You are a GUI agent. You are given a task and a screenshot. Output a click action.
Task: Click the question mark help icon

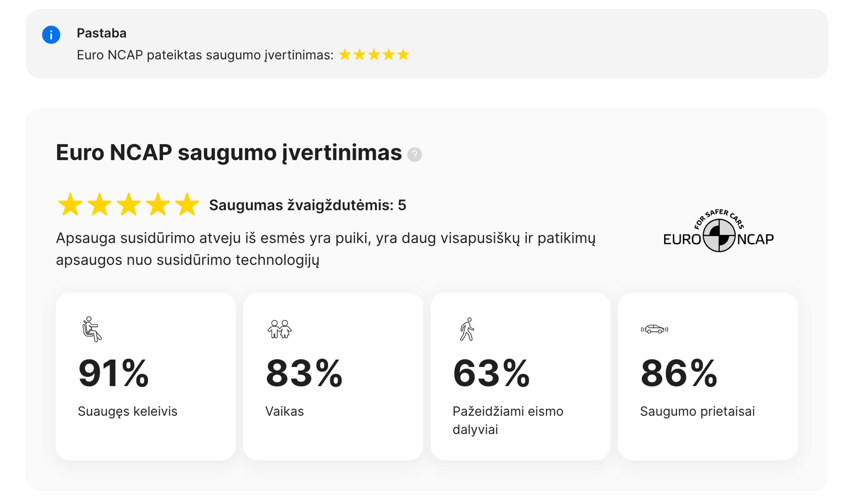(x=414, y=155)
